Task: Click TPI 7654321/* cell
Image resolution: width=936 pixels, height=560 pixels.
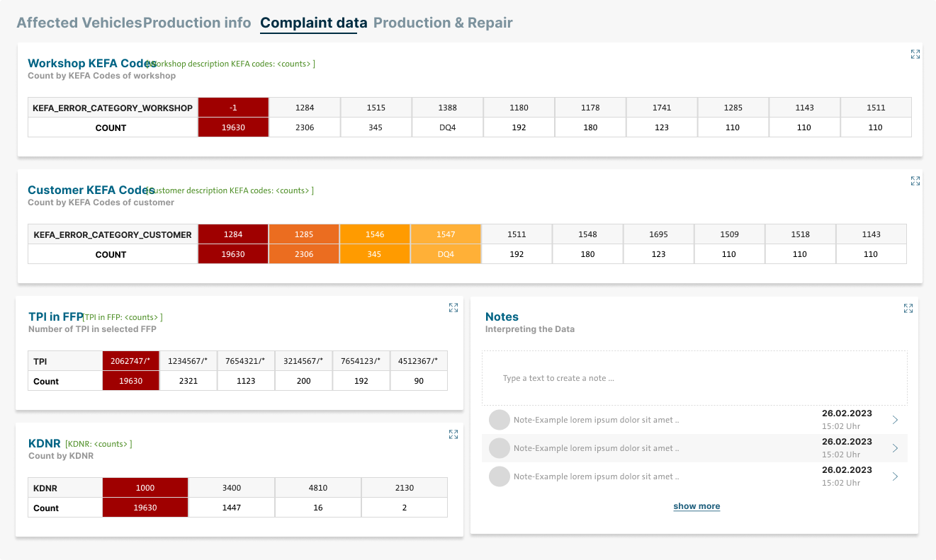Action: (245, 361)
